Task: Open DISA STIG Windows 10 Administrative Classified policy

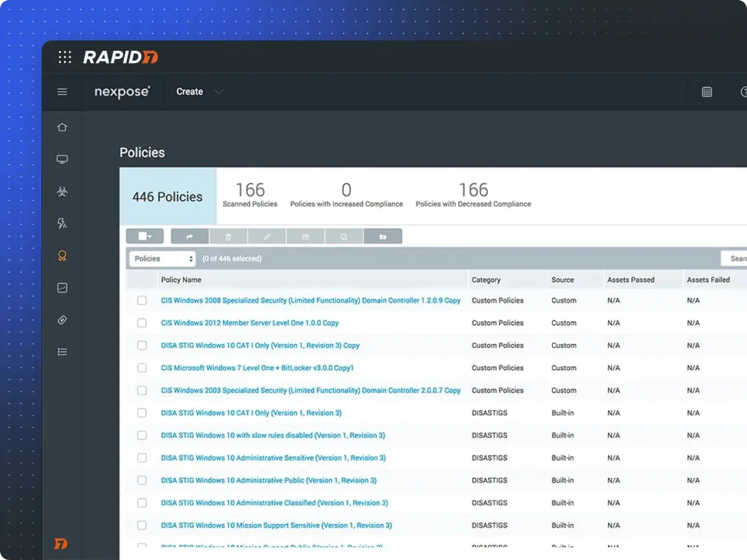Action: coord(275,503)
